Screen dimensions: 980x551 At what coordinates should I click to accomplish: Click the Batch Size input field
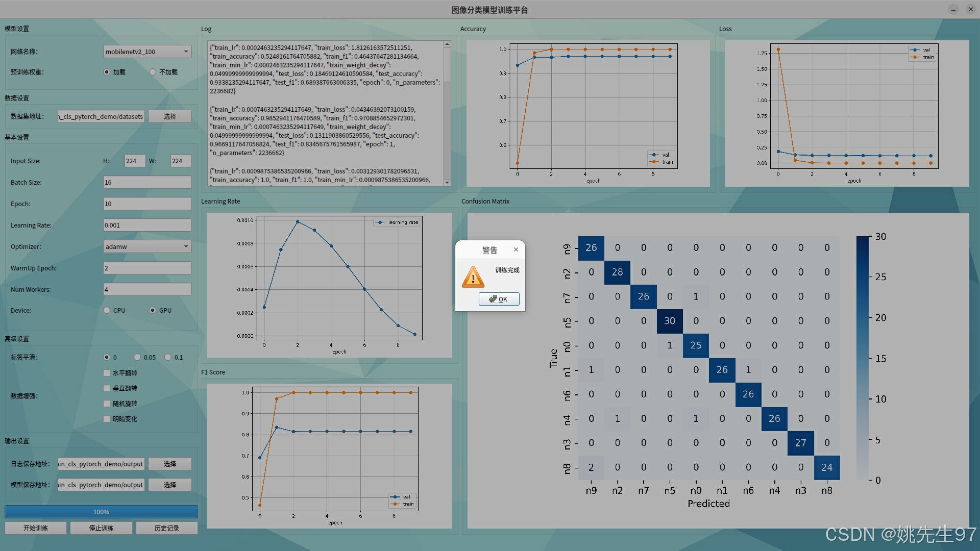click(147, 182)
